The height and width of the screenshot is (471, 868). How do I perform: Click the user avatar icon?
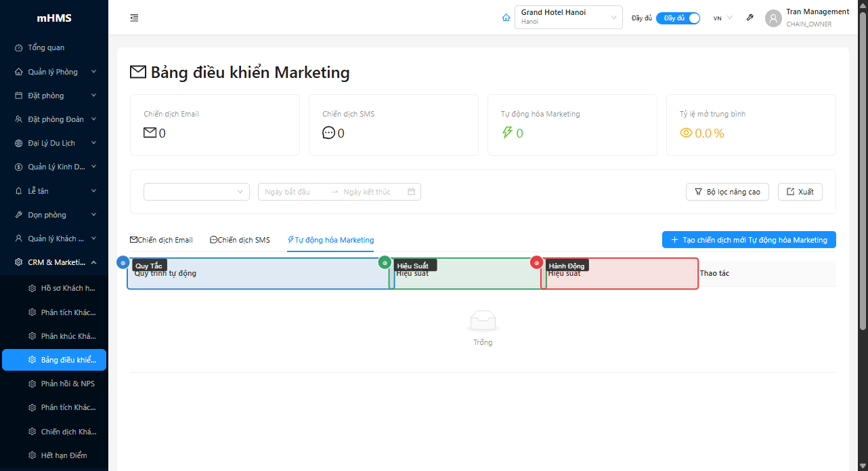point(773,18)
